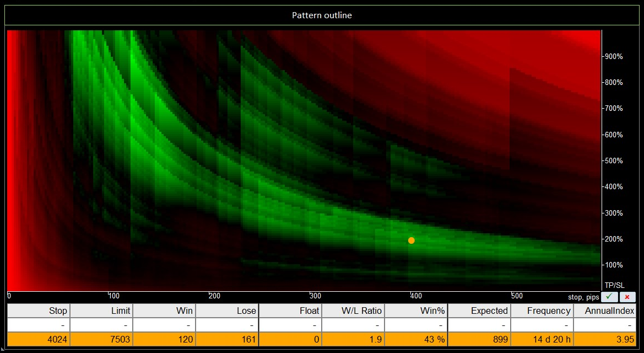Image resolution: width=644 pixels, height=353 pixels.
Task: Click the 400% label on vertical axis
Action: tap(614, 186)
